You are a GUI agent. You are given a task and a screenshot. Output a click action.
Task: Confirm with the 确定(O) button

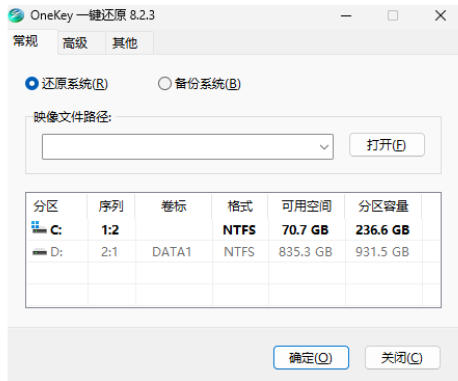tap(311, 358)
